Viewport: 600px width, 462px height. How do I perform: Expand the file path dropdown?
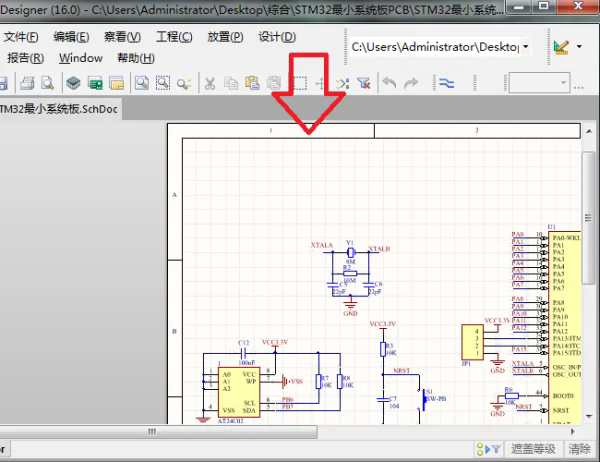(x=526, y=47)
